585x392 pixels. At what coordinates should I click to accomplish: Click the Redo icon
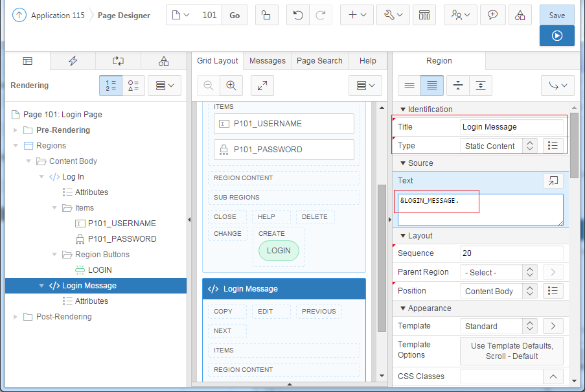coord(321,16)
